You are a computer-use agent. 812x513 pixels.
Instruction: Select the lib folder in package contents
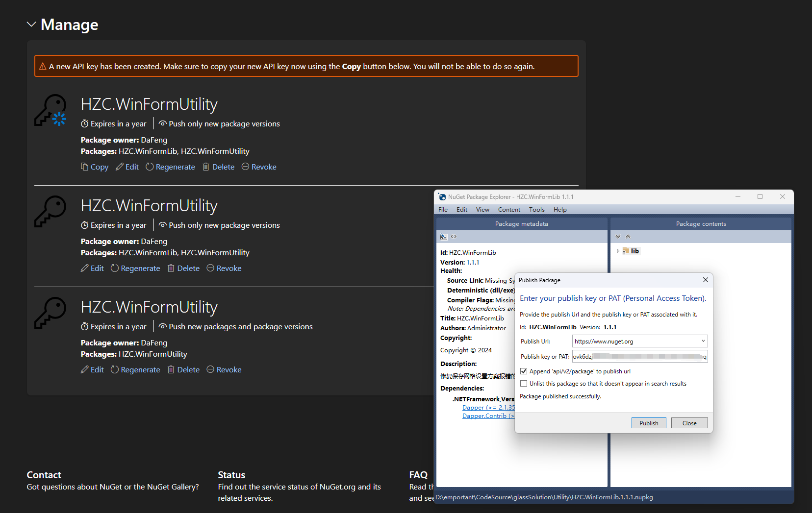click(631, 251)
